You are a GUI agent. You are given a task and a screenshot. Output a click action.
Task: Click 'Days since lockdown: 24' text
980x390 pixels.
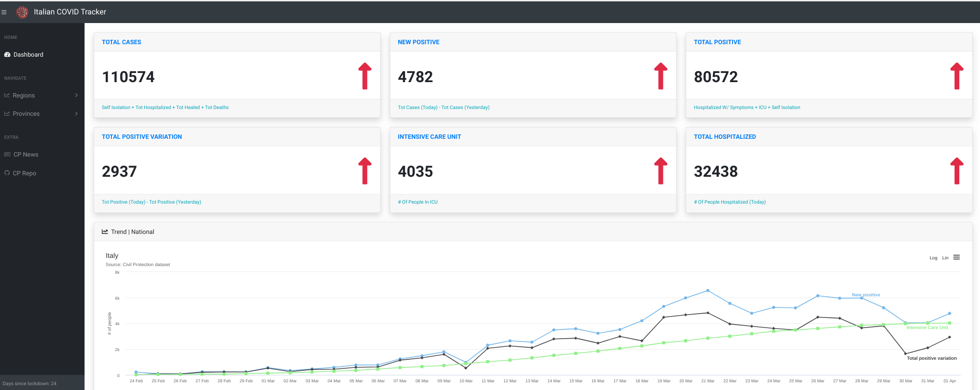click(30, 384)
